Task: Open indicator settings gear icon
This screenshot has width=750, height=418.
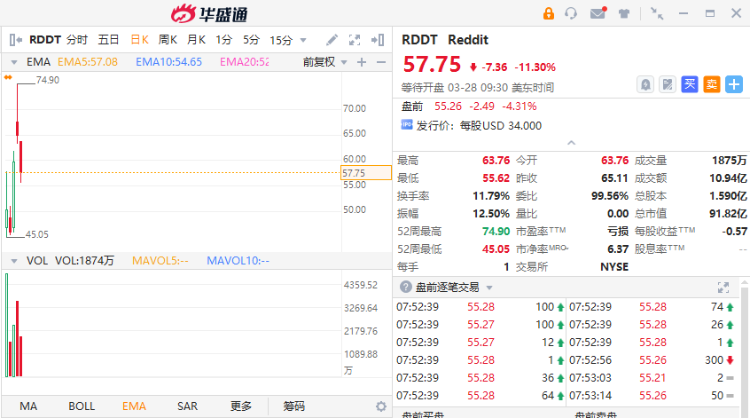Action: (381, 407)
